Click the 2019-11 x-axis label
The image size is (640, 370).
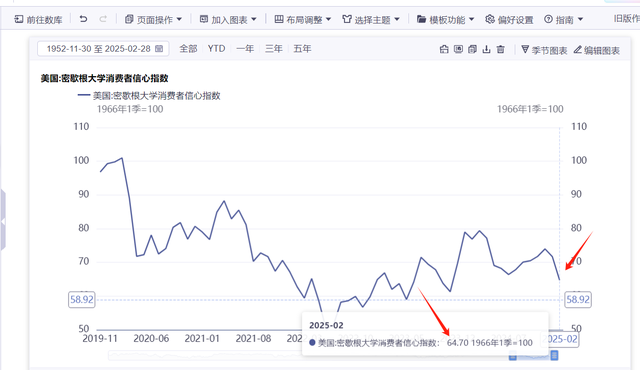100,338
